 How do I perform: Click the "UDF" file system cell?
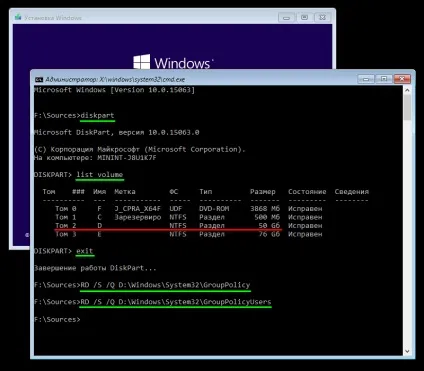[x=176, y=209]
